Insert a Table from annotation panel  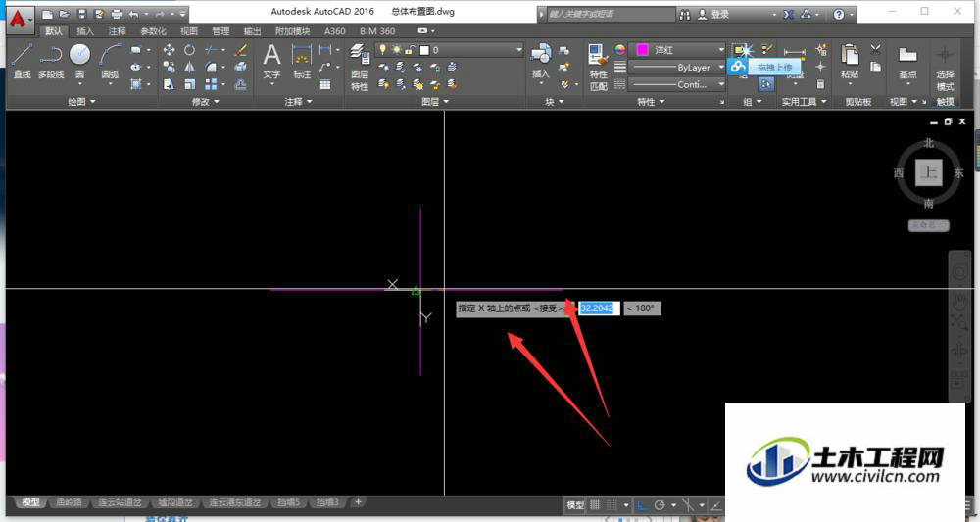tap(325, 84)
